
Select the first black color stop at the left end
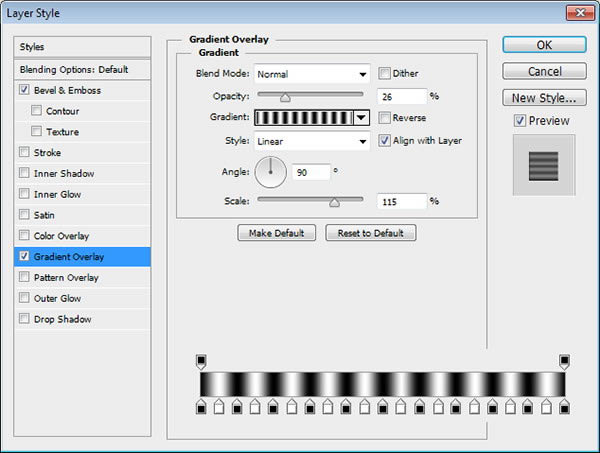pos(201,407)
